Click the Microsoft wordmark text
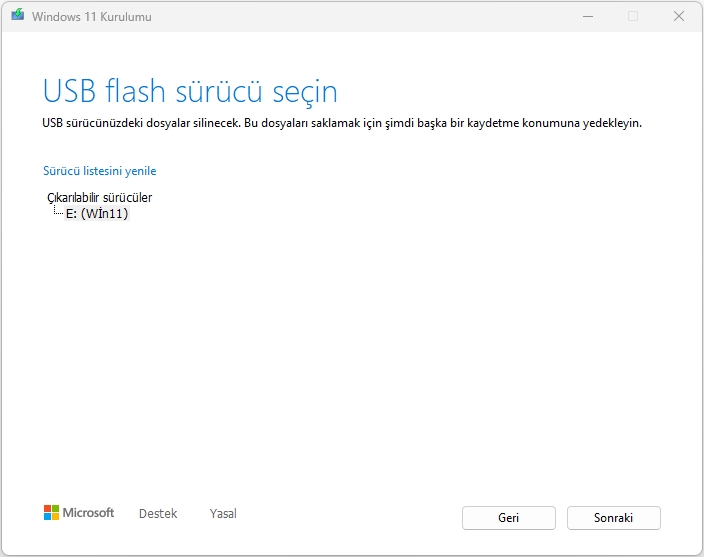 coord(89,513)
